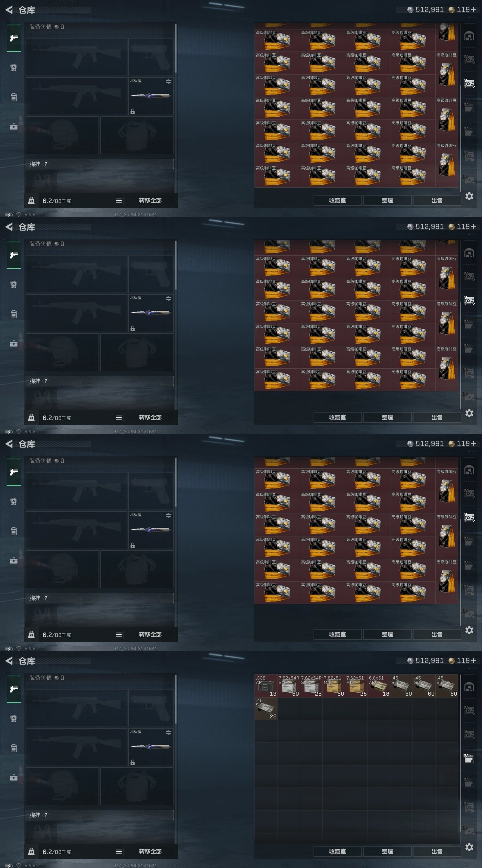
Task: Open settings gear beside 出售 in ammo view
Action: (x=469, y=847)
